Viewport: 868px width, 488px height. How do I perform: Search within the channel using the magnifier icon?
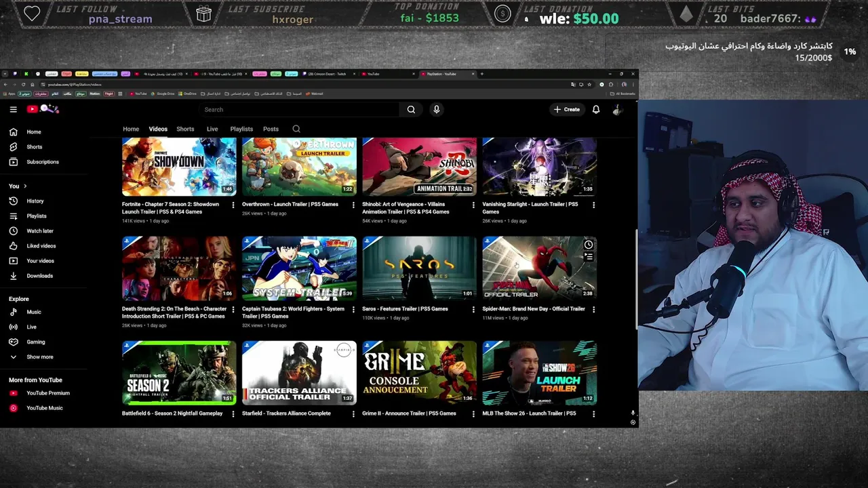296,129
